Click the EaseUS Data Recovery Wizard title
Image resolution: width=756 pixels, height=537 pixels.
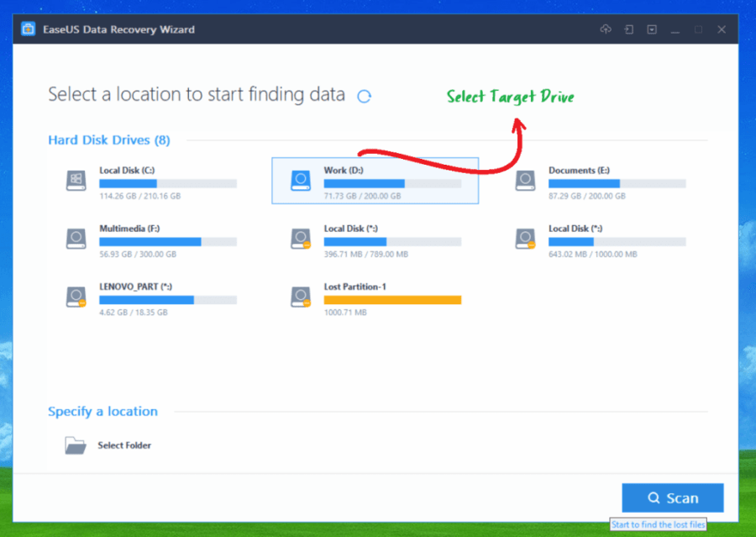coord(118,29)
